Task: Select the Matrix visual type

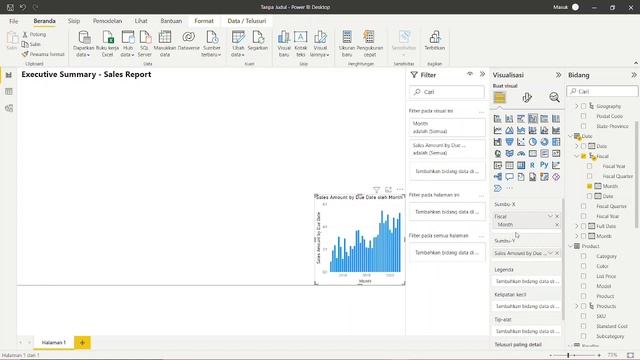Action: point(521,165)
